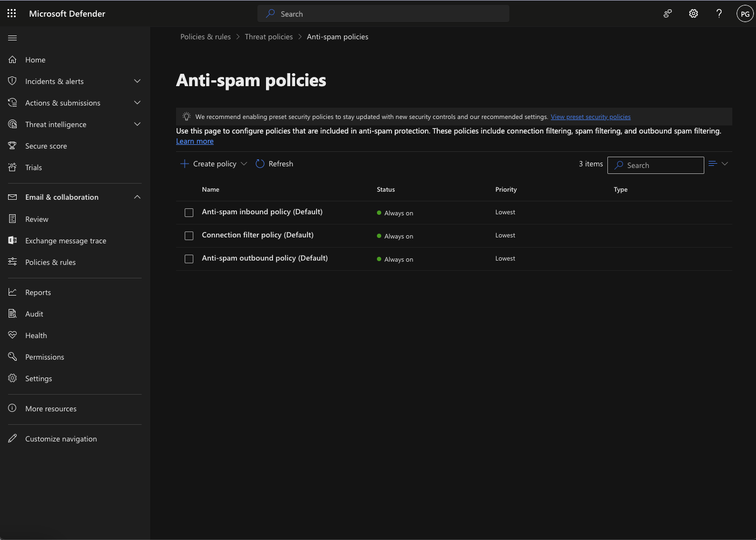Image resolution: width=756 pixels, height=540 pixels.
Task: Open the PG account avatar
Action: click(x=745, y=14)
